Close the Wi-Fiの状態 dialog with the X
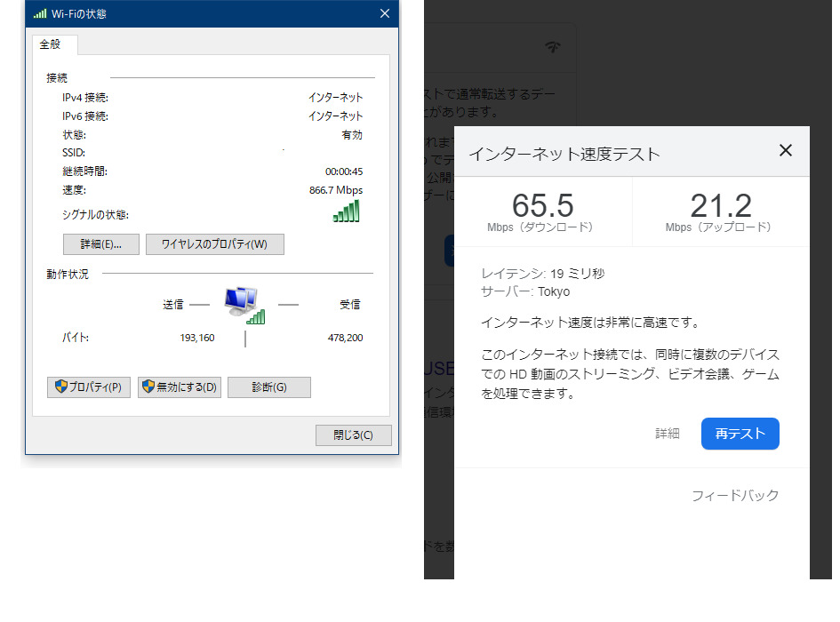The image size is (840, 622). coord(385,13)
